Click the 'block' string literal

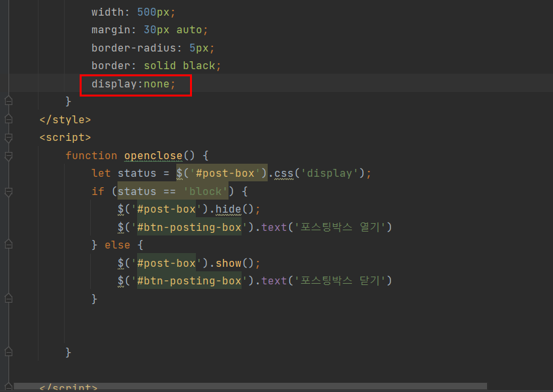pos(206,192)
